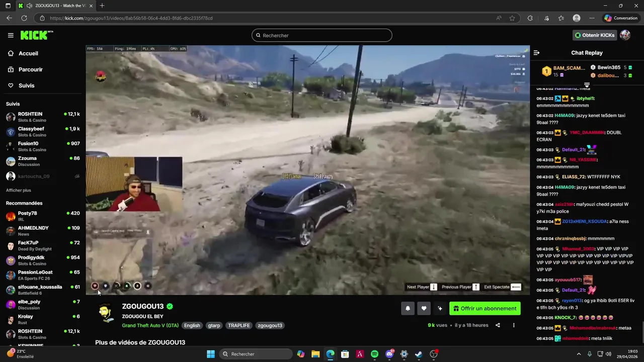Open the video's three-dot options menu

514,325
